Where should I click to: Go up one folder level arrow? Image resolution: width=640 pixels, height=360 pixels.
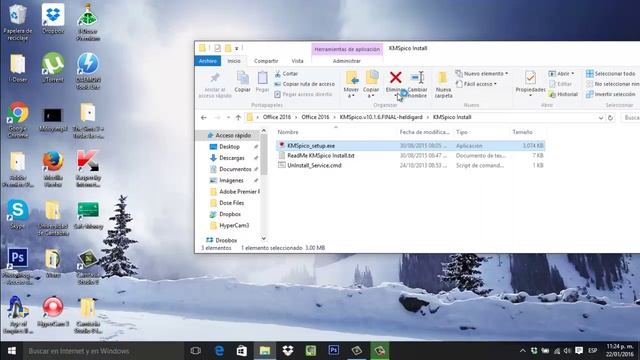coord(238,118)
